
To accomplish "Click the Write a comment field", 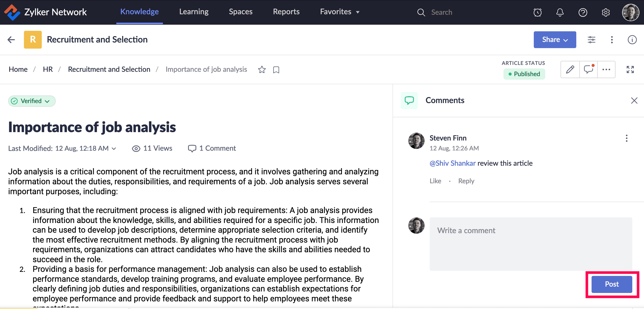I will 531,244.
